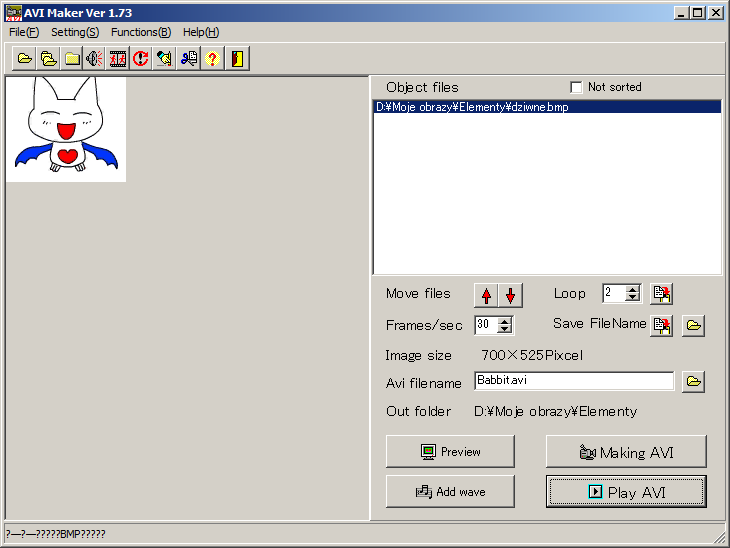Click the open single file toolbar icon
The width and height of the screenshot is (730, 548).
click(x=24, y=59)
